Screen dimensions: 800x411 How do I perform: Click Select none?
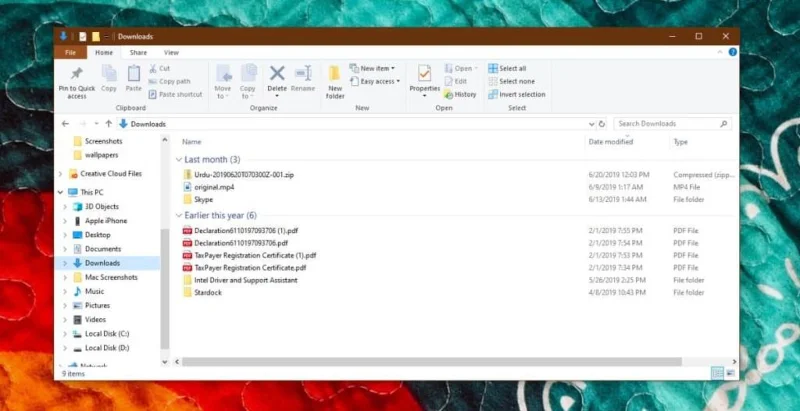[x=511, y=81]
